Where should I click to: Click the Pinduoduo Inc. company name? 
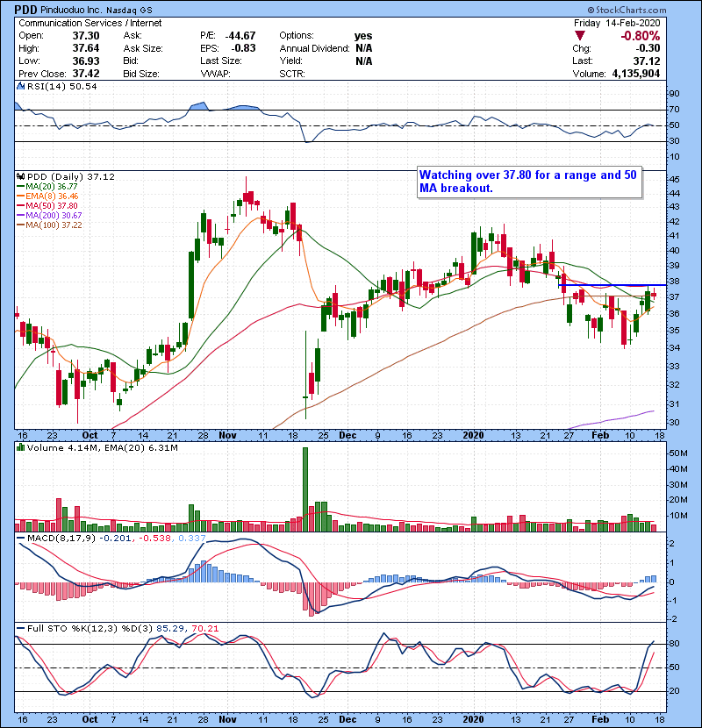(x=70, y=10)
